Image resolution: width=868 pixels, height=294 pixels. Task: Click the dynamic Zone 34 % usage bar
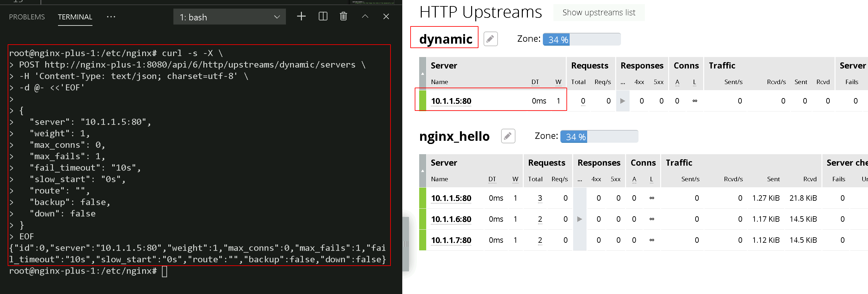pyautogui.click(x=581, y=39)
